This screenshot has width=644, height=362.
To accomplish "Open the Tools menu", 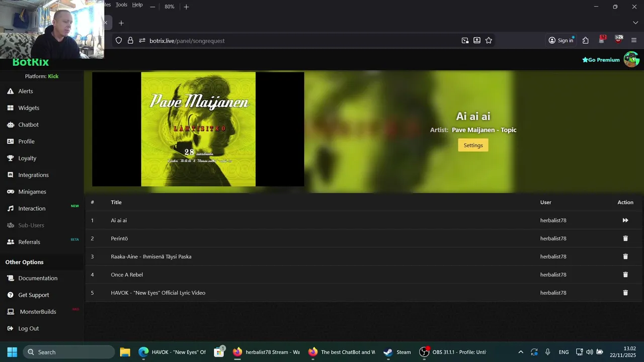I will click(x=121, y=5).
